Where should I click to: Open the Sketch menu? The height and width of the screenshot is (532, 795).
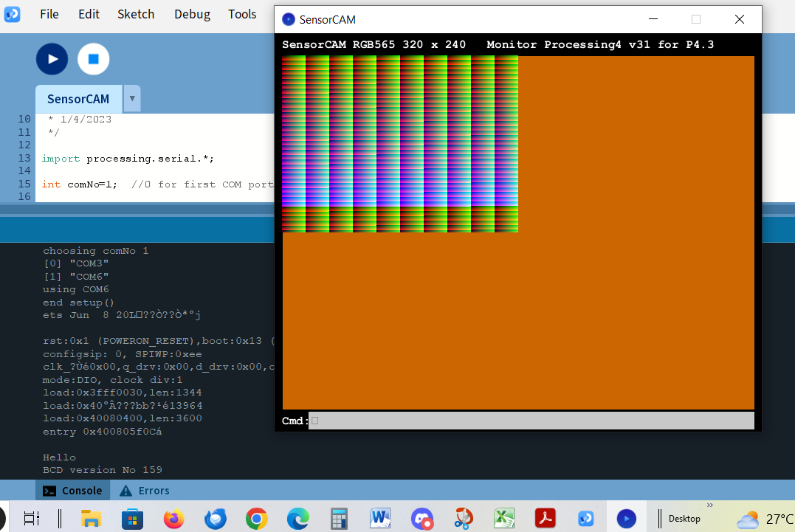[136, 13]
